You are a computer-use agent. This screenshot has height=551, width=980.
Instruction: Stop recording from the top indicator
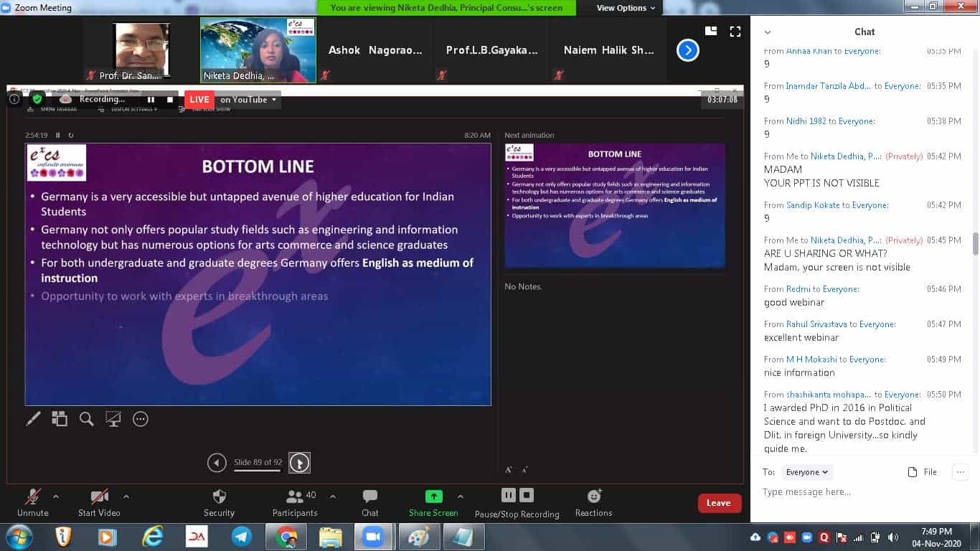click(x=169, y=100)
